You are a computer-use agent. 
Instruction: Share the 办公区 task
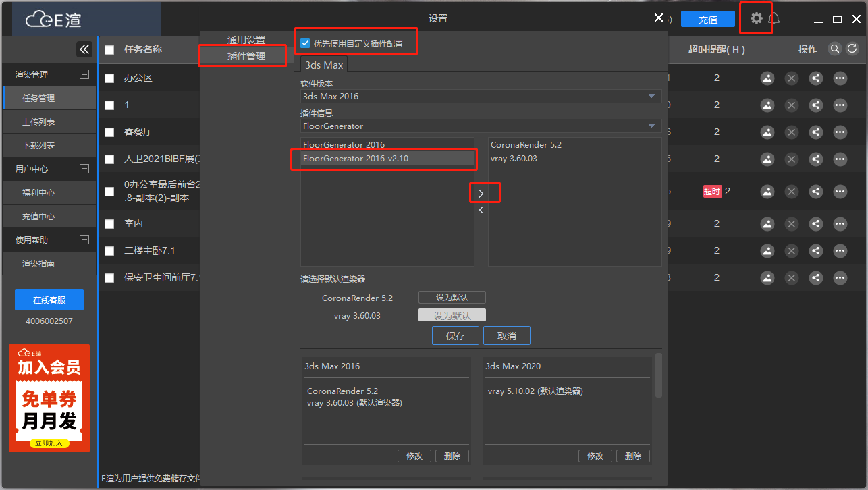(816, 78)
